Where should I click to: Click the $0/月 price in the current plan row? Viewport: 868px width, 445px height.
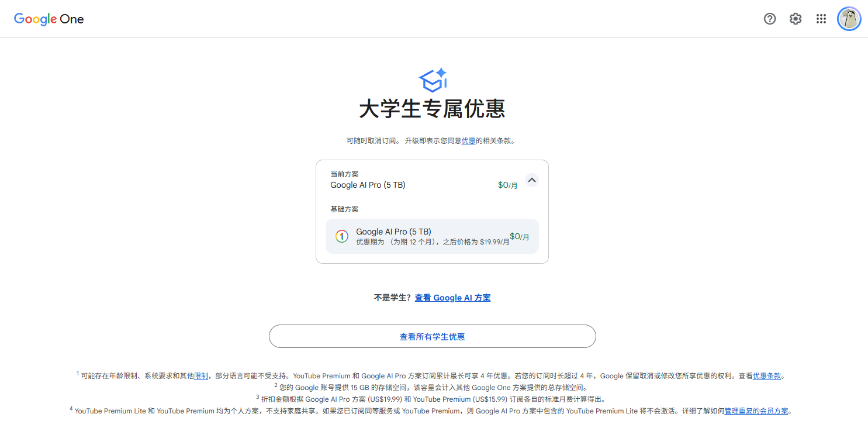[x=507, y=185]
